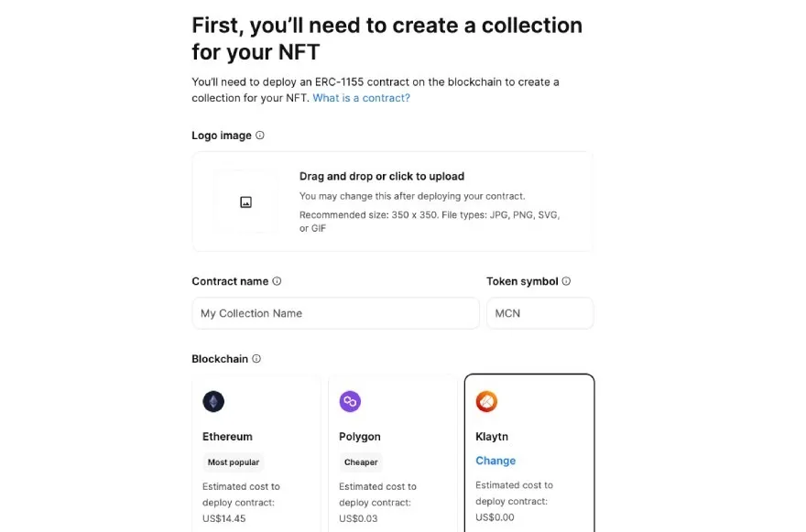This screenshot has height=532, width=806.
Task: Focus the MCN token symbol field
Action: coord(540,313)
